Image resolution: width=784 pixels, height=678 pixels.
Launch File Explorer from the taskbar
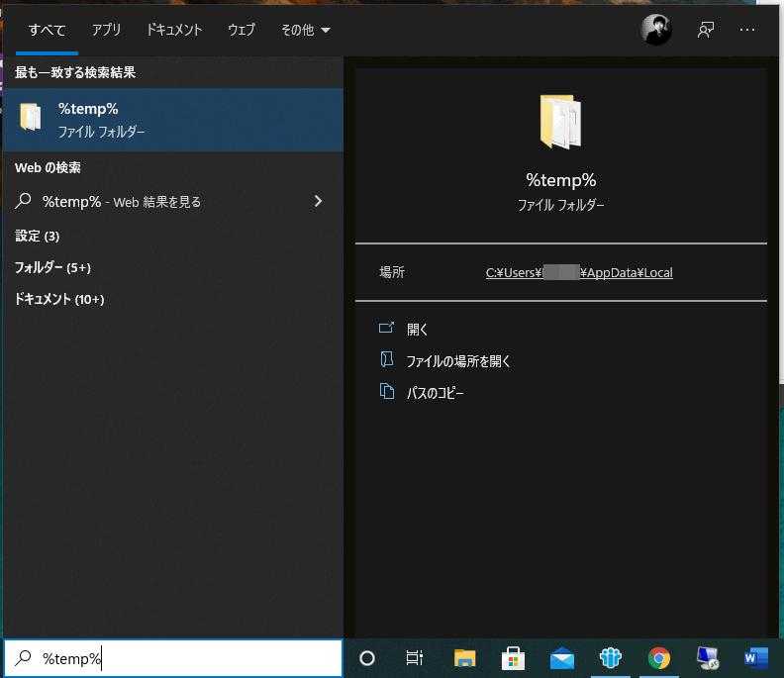point(464,658)
